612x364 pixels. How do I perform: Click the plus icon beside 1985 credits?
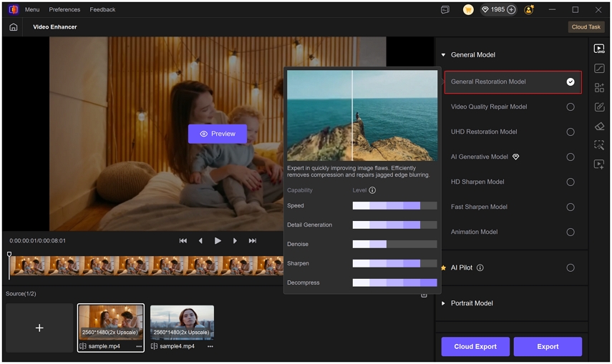click(x=511, y=10)
